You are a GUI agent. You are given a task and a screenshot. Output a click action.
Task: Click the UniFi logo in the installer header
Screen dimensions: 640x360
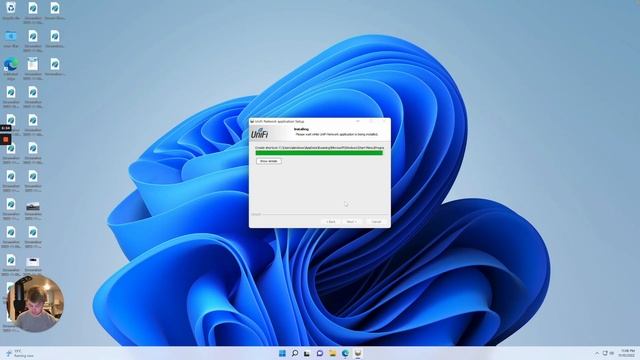[x=259, y=133]
